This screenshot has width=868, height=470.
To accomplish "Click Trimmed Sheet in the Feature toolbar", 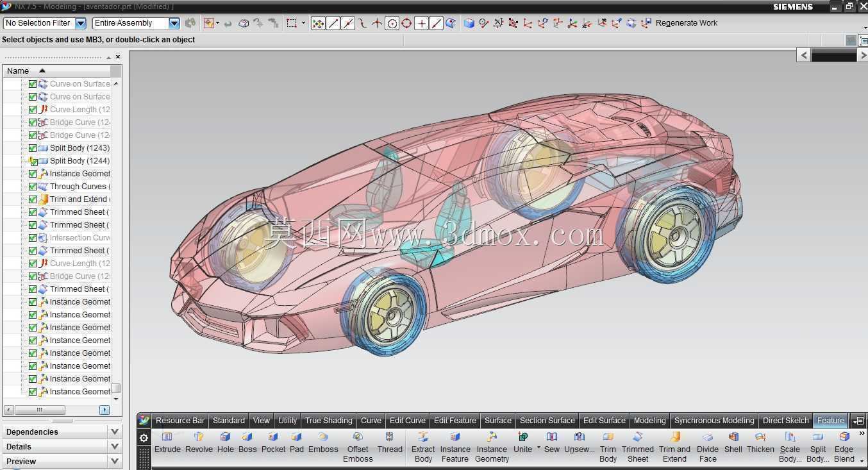I will pos(638,447).
